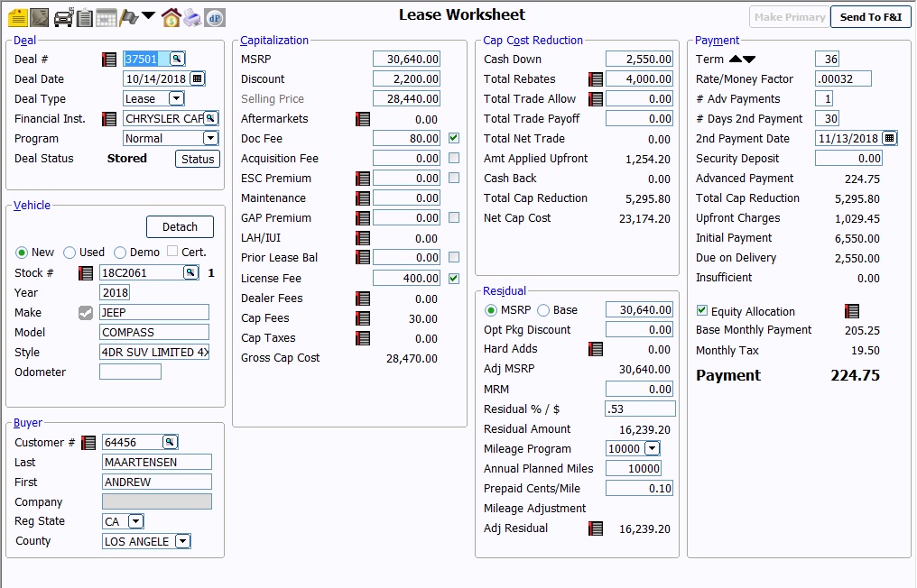Click the Send To F&I button

pos(871,17)
